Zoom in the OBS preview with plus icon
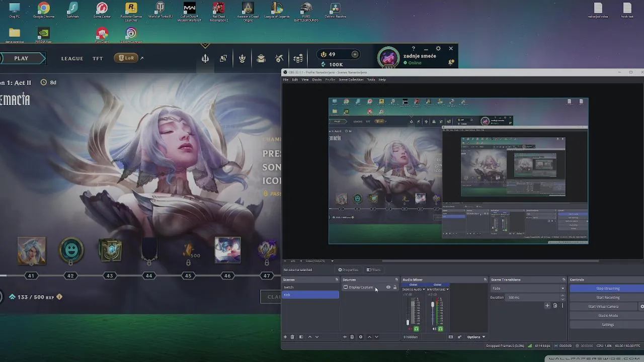 301,261
